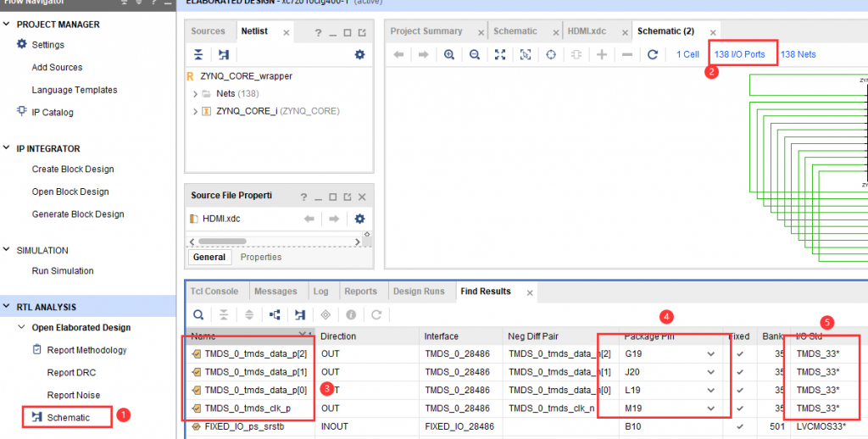Click the Select Area zoom icon
The width and height of the screenshot is (868, 439).
526,54
